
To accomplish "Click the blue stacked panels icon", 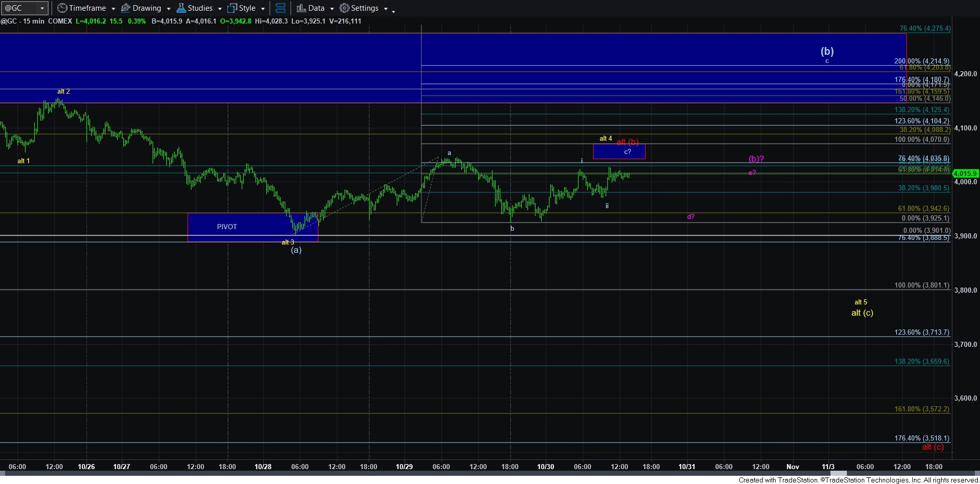I will [280, 8].
